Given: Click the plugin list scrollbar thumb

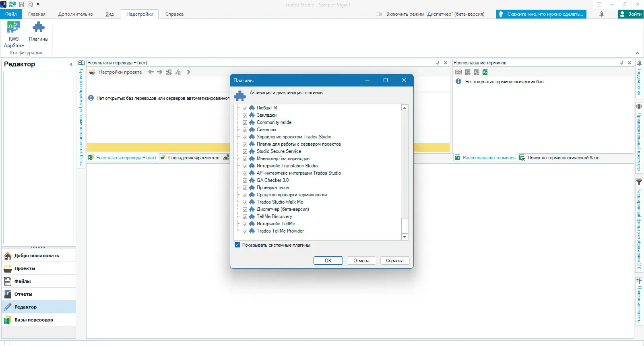Looking at the screenshot, I should 405,225.
